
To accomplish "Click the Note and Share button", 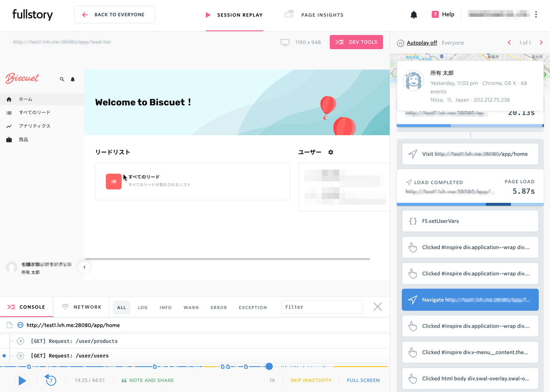I will coord(148,381).
